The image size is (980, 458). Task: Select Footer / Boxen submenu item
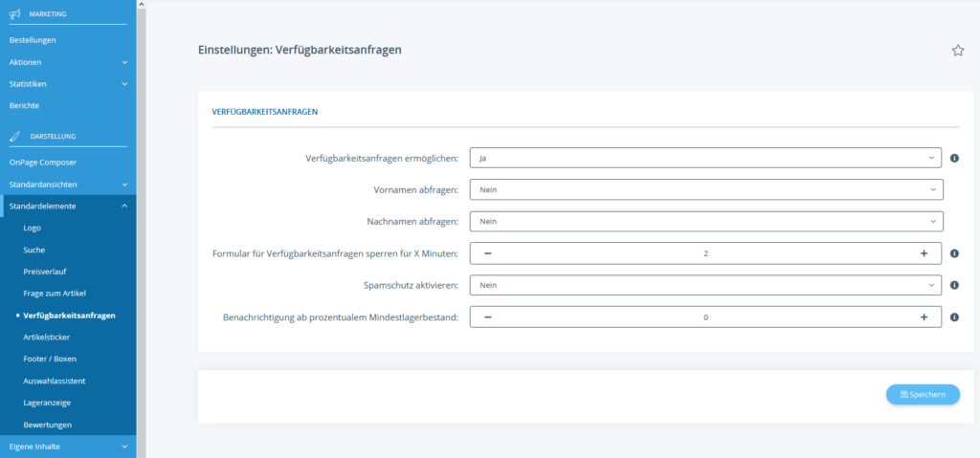tap(50, 360)
